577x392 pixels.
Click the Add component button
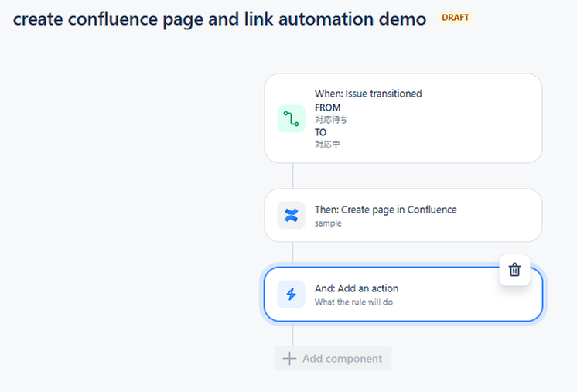click(333, 359)
